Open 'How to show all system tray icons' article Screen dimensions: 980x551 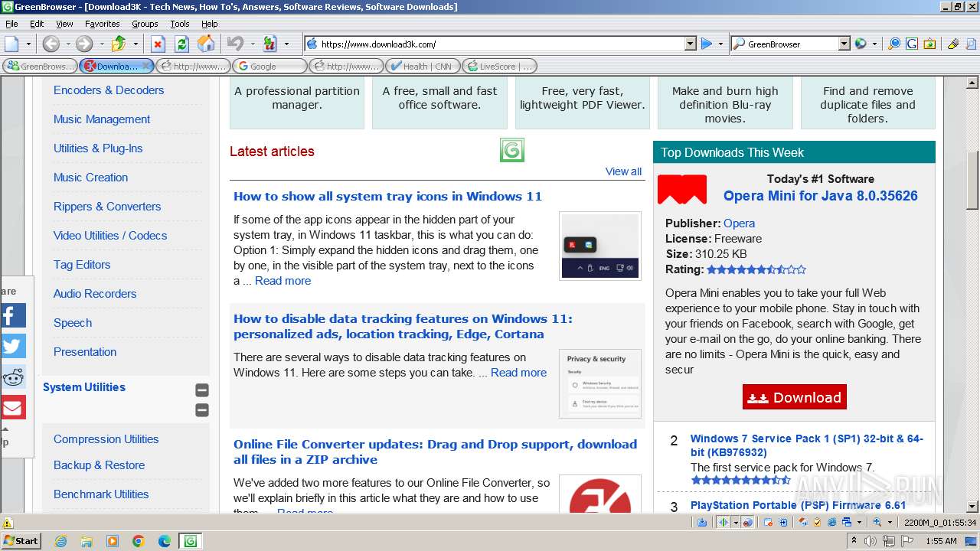387,196
